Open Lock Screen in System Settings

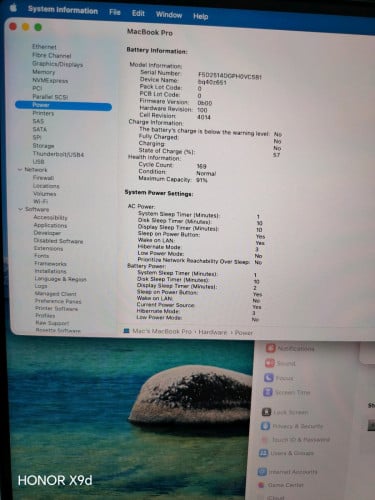point(285,412)
